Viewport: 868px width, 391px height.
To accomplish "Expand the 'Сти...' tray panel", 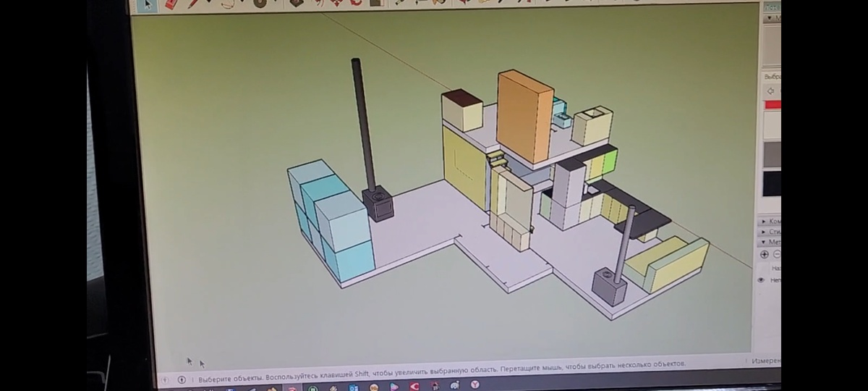I will pos(769,232).
